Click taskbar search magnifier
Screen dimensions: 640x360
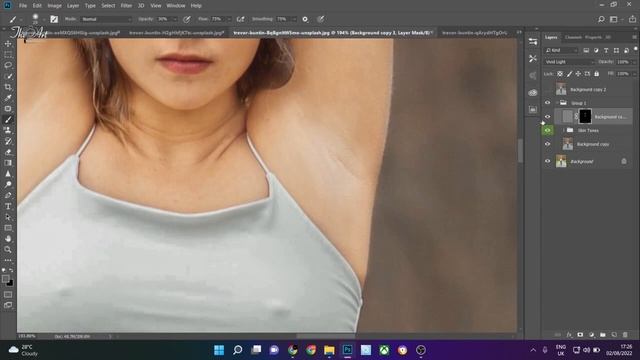[x=238, y=350]
